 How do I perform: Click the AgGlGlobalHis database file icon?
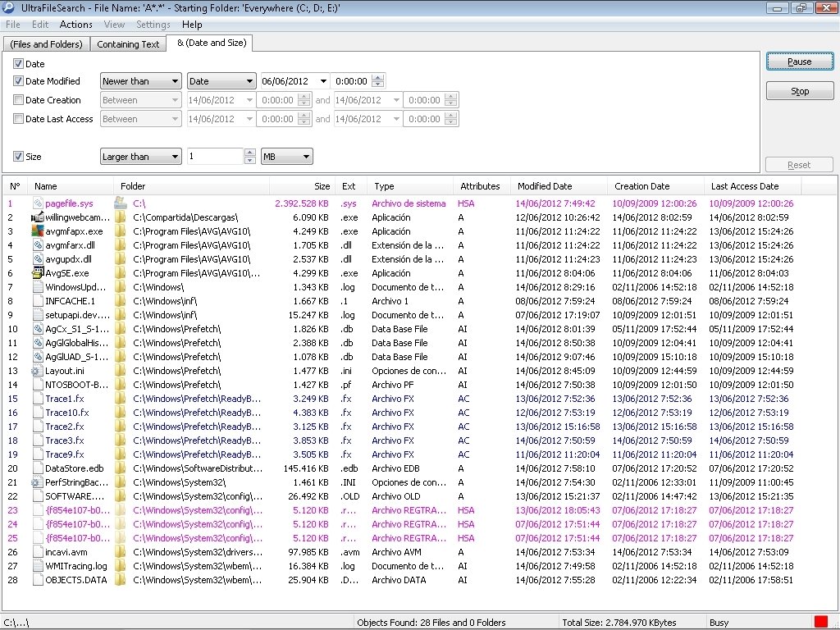(38, 343)
